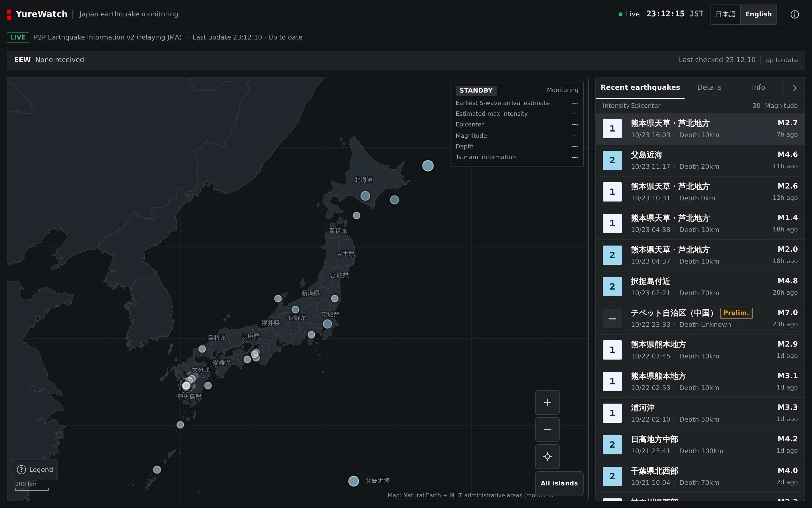
Task: Select M2.7 熊本県天草・芦北地方 10/23 16:03 row
Action: pos(700,129)
